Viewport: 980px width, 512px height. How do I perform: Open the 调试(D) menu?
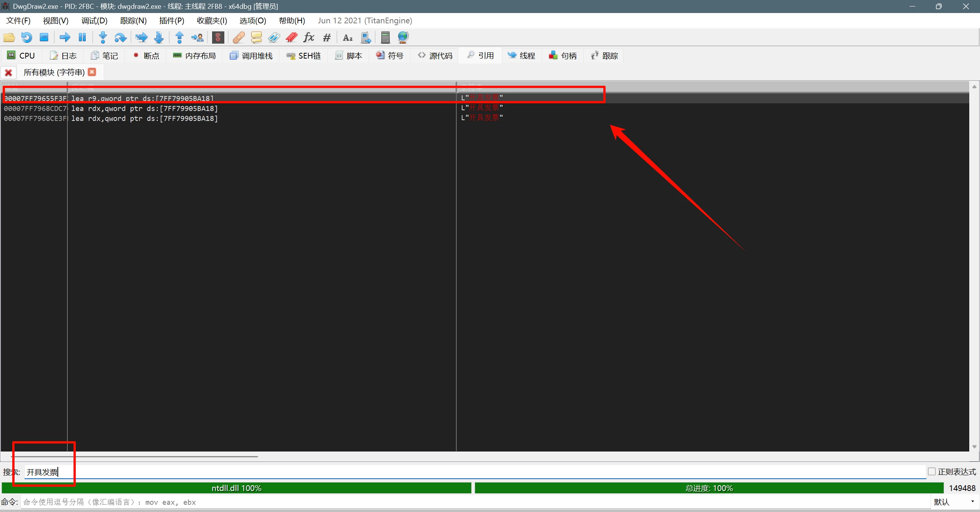point(94,21)
